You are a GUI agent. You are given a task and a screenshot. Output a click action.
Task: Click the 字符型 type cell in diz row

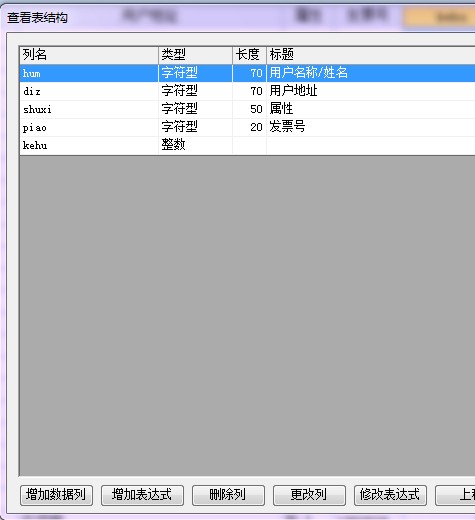[195, 91]
